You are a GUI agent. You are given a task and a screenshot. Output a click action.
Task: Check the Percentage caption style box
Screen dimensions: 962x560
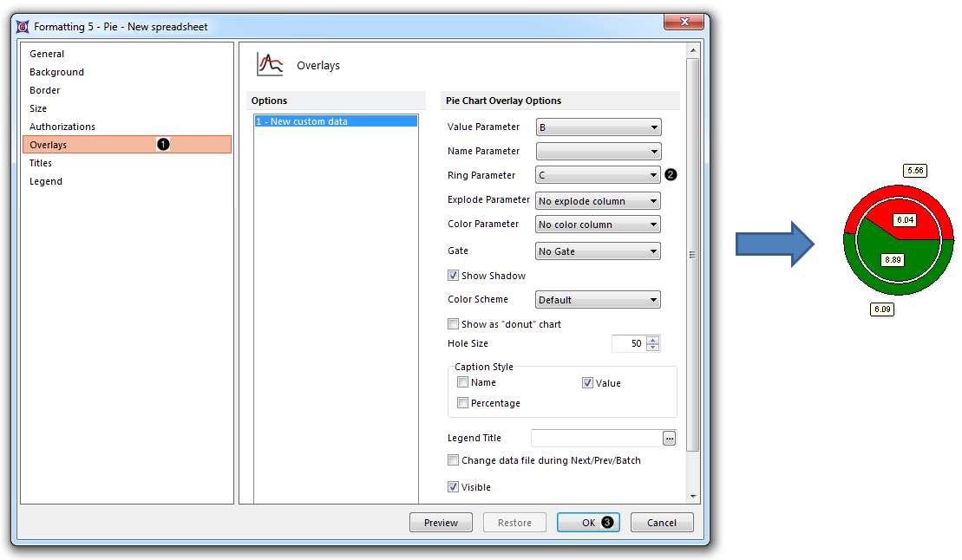[x=463, y=403]
